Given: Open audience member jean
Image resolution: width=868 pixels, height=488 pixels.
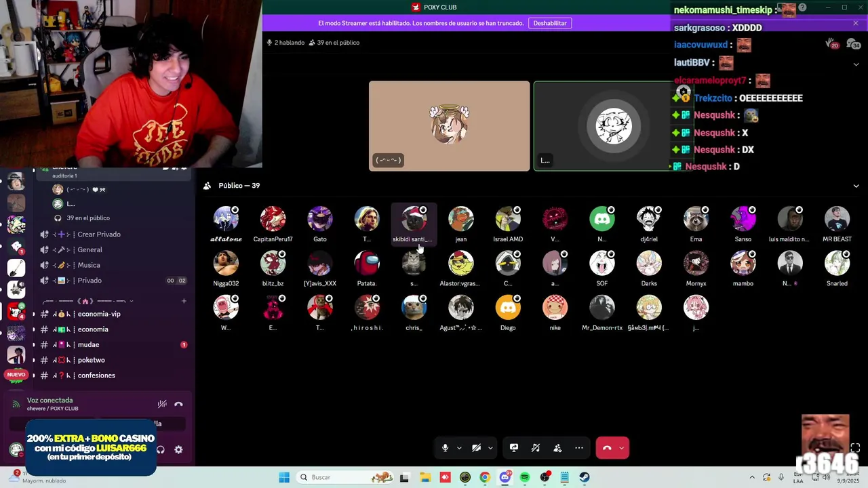Looking at the screenshot, I should [461, 225].
